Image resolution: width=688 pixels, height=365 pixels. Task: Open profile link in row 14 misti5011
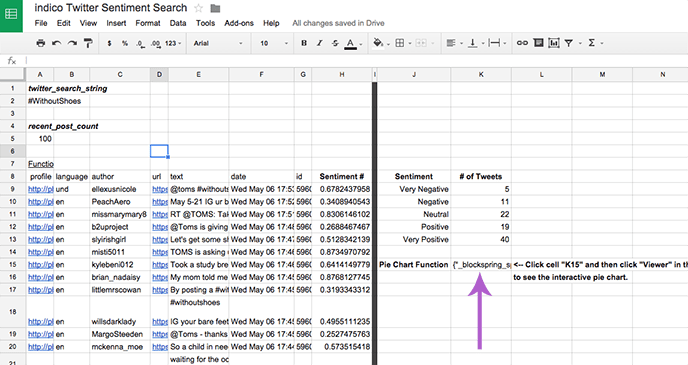[x=40, y=252]
